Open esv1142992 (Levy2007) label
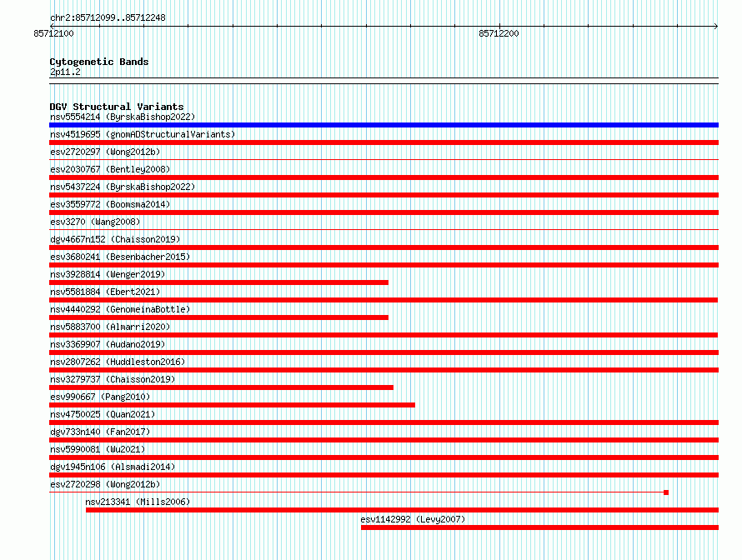The height and width of the screenshot is (560, 742). pos(413,519)
